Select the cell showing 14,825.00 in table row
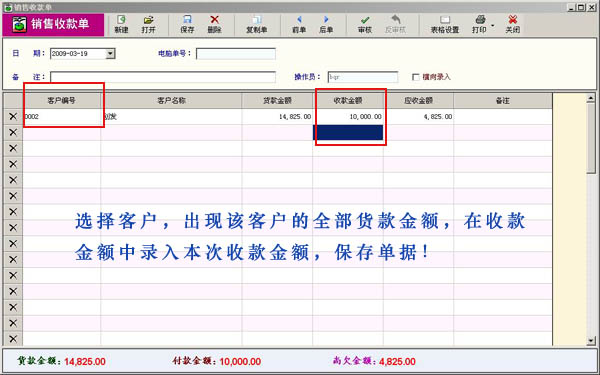This screenshot has height=375, width=600. 277,116
